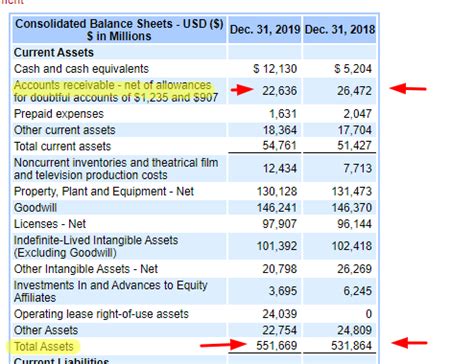Image resolution: width=474 pixels, height=364 pixels.
Task: Click the 12,434 noncurrent inventories value
Action: coord(280,169)
